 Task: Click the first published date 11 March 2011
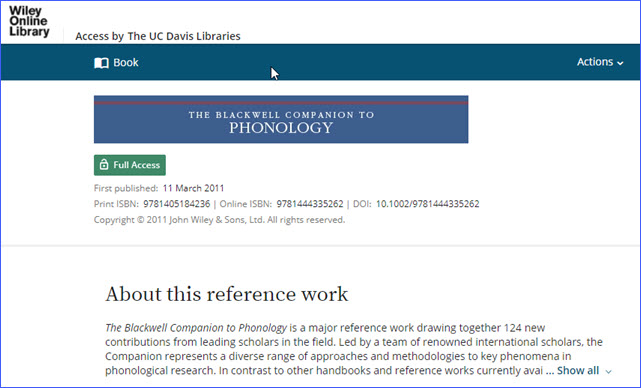193,188
